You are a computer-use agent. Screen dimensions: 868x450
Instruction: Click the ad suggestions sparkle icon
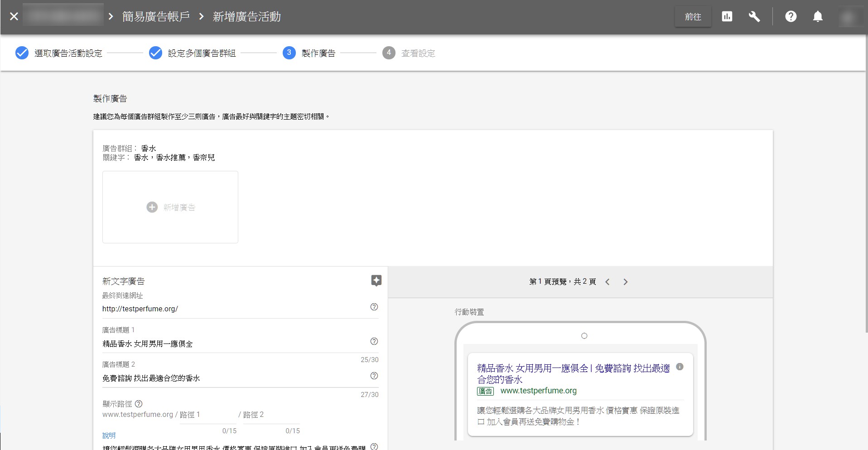coord(376,281)
